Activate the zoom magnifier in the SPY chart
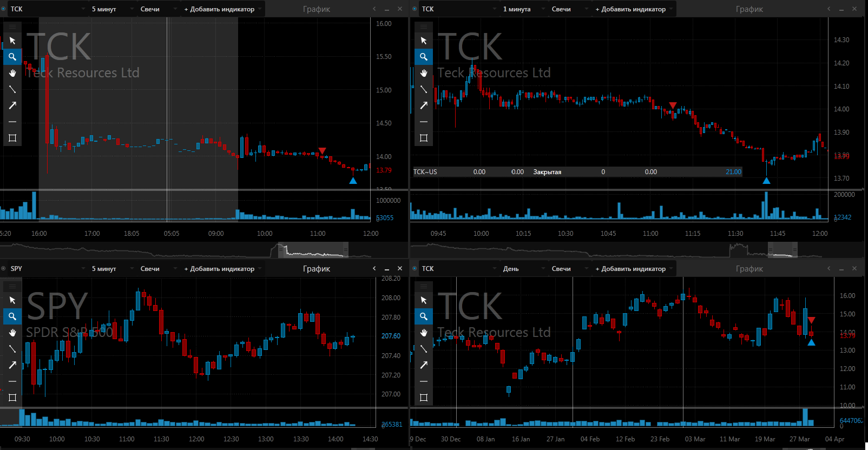 pyautogui.click(x=12, y=316)
